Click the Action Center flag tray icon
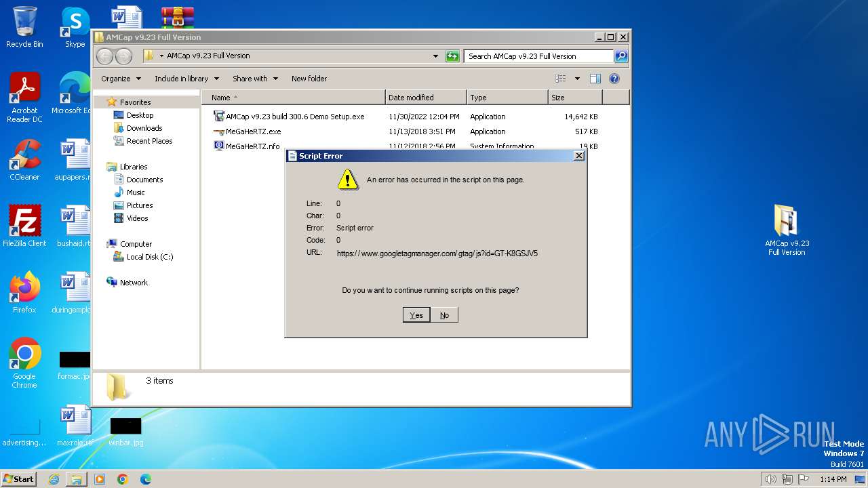868x488 pixels. (x=803, y=479)
